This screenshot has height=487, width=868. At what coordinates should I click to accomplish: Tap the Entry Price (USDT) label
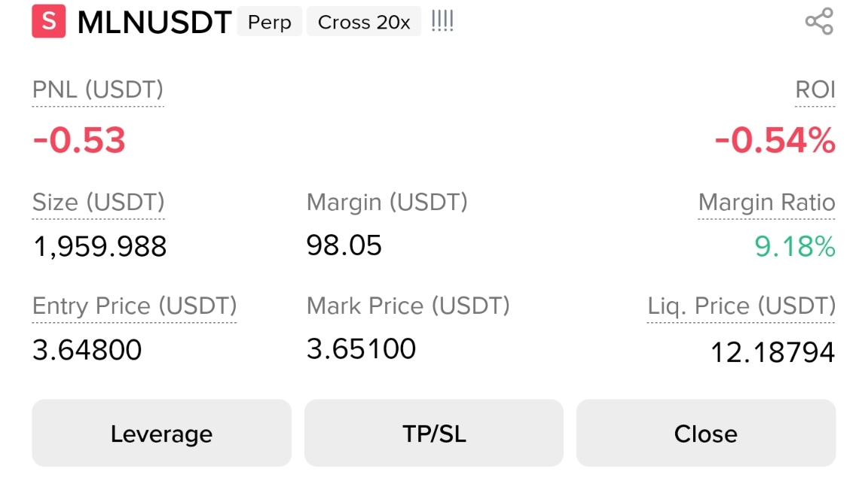pyautogui.click(x=135, y=306)
